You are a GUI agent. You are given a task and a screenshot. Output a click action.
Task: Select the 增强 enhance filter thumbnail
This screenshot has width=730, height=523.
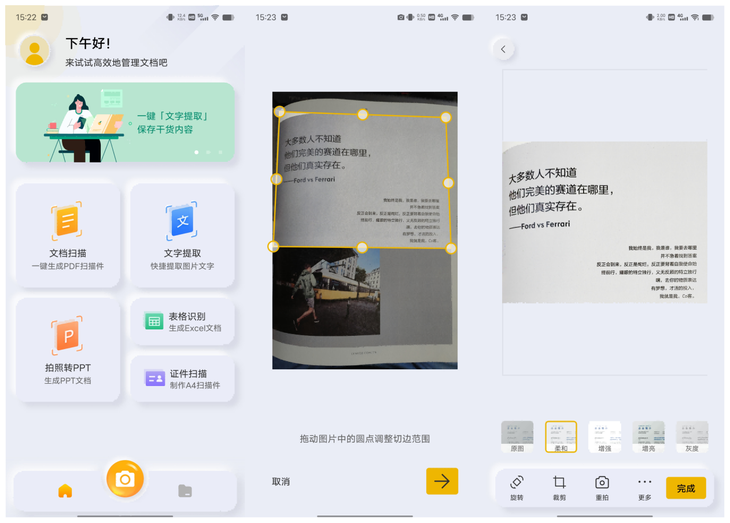pos(604,437)
